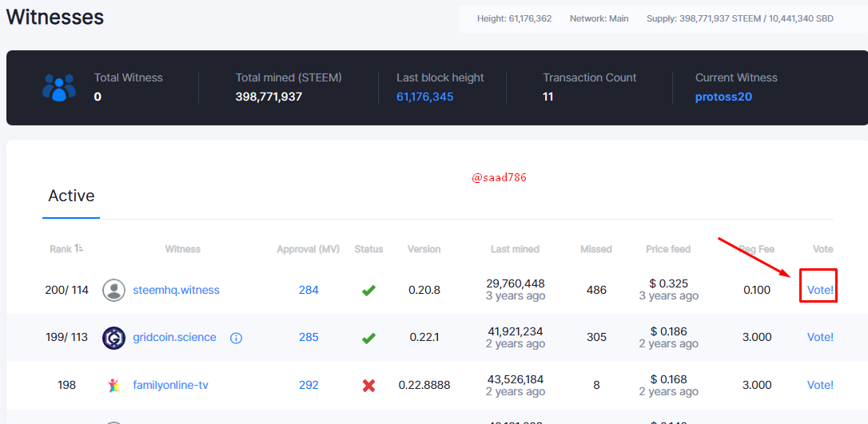
Task: Click the blue people group icon
Action: tap(58, 87)
